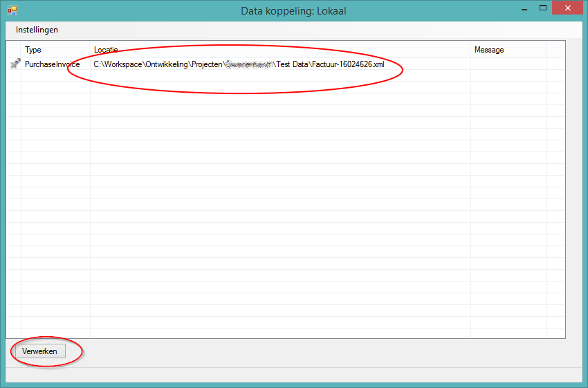Close the Data koppeling window
Image resolution: width=588 pixels, height=388 pixels.
pos(569,8)
